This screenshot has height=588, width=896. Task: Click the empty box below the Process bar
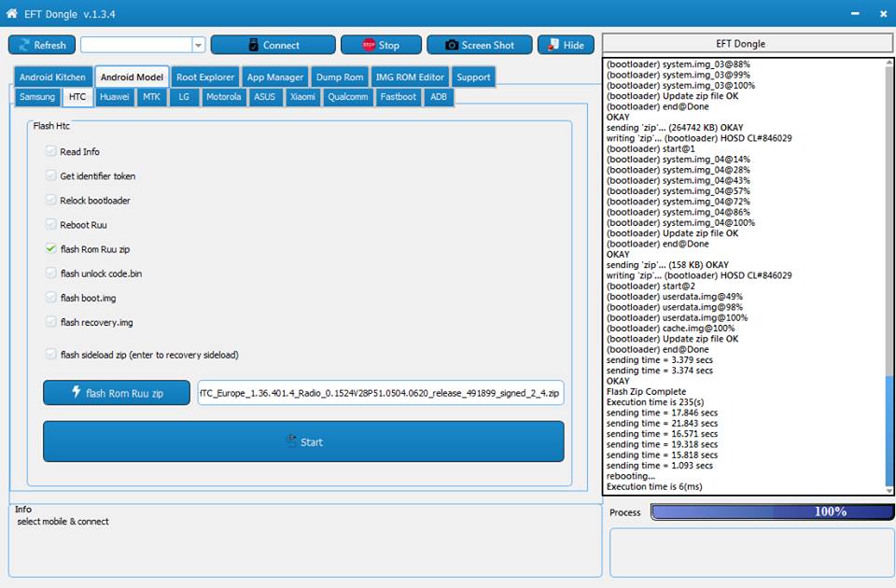coord(752,553)
